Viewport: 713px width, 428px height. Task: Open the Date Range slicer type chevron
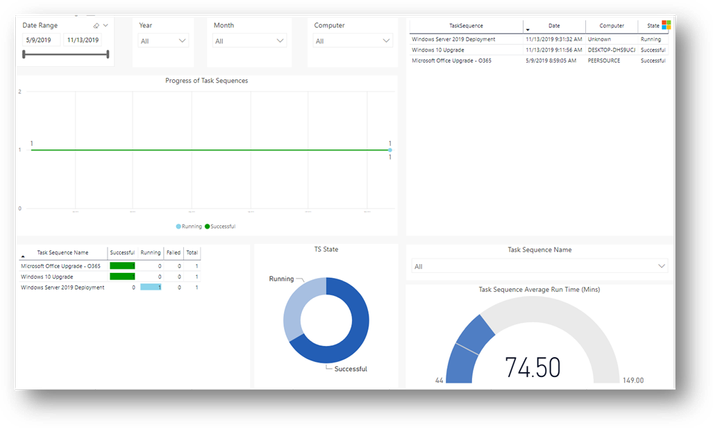105,25
